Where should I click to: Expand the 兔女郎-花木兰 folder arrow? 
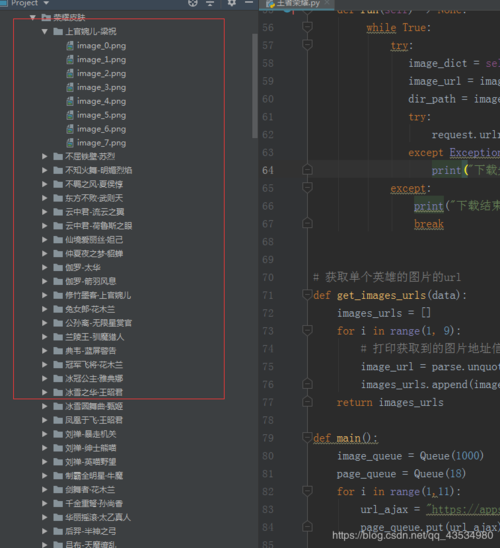(44, 309)
